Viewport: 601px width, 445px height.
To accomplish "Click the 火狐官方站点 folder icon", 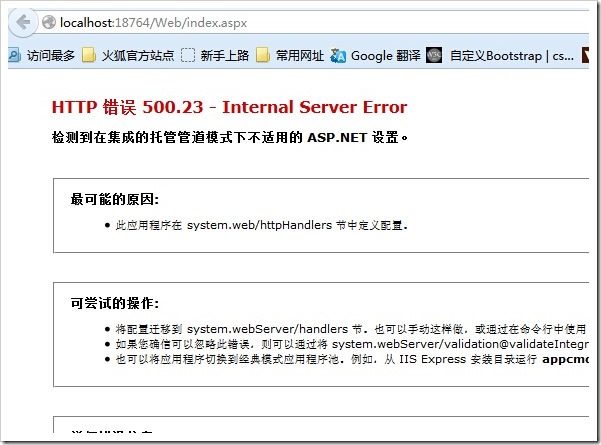I will click(89, 56).
